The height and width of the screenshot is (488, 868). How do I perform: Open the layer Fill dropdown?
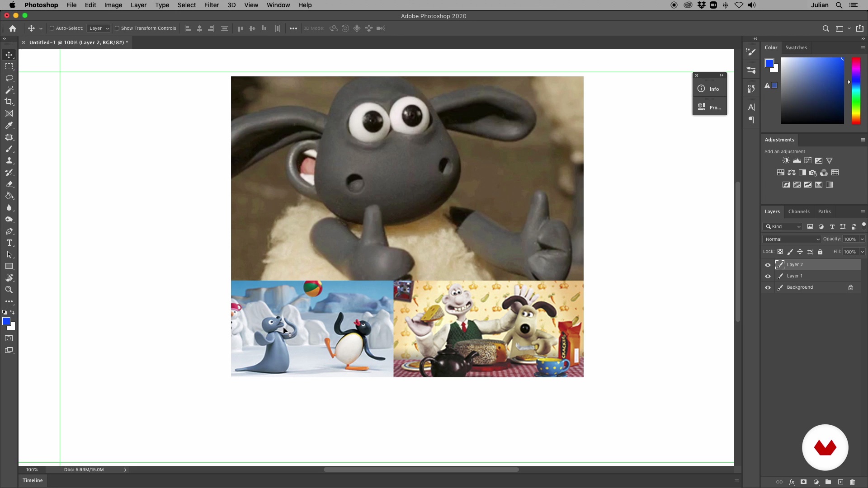coord(862,252)
